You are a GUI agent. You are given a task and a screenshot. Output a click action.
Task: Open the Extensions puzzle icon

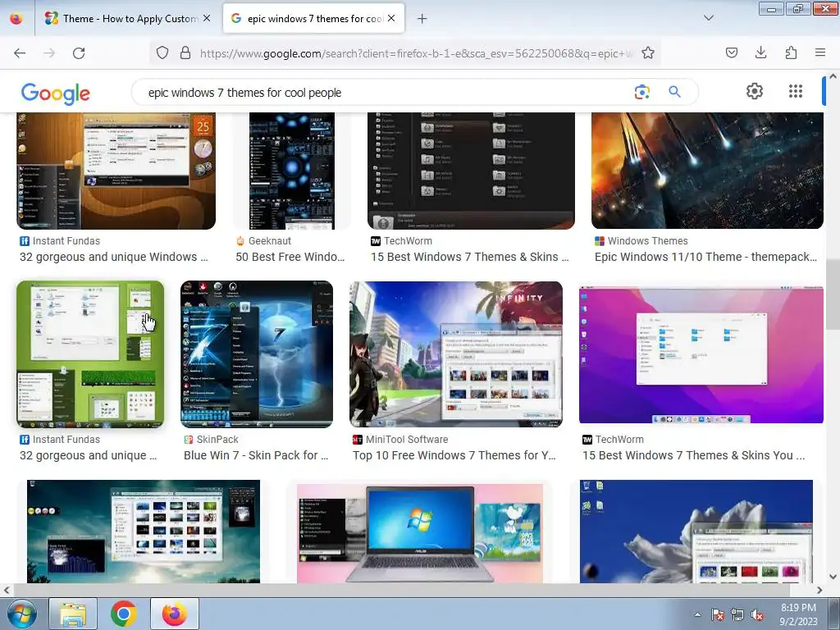click(x=791, y=52)
